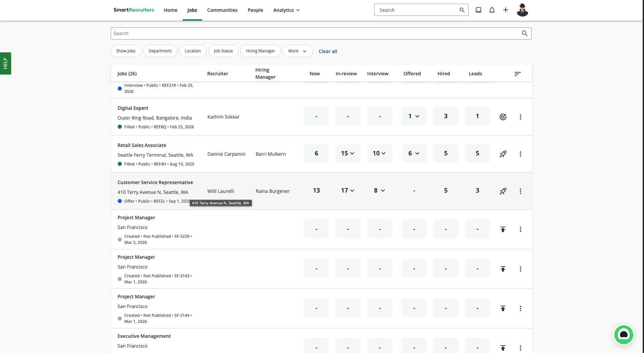This screenshot has width=644, height=353.
Task: Click Leads count 3 for Customer Service Representative
Action: click(477, 191)
